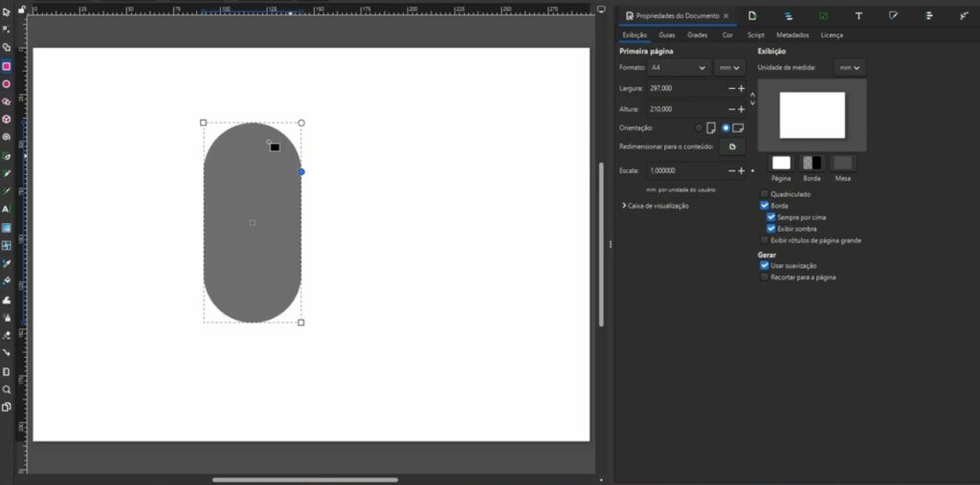Screen dimensions: 980x485
Task: Open the Layers and Objects panel icon
Action: click(788, 15)
